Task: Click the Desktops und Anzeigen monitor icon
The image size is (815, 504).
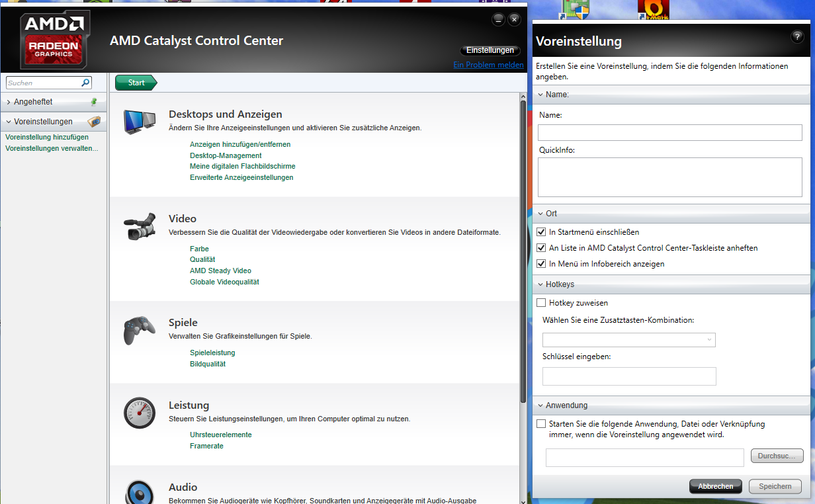Action: click(x=140, y=122)
